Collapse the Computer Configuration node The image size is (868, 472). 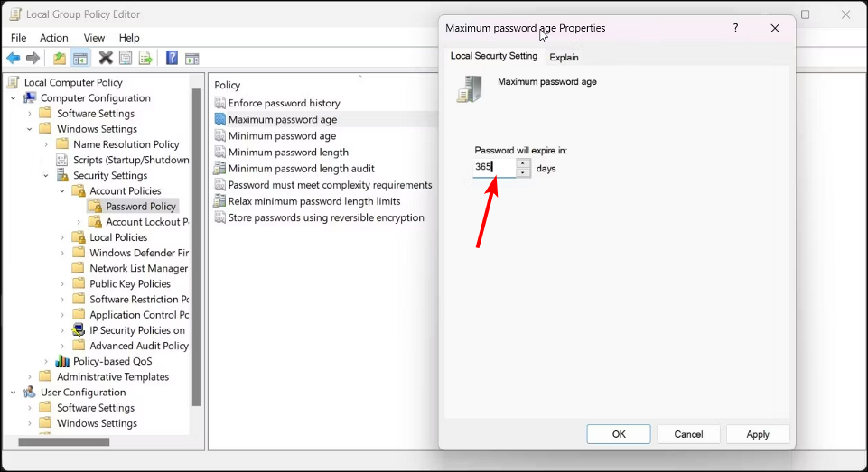point(14,98)
